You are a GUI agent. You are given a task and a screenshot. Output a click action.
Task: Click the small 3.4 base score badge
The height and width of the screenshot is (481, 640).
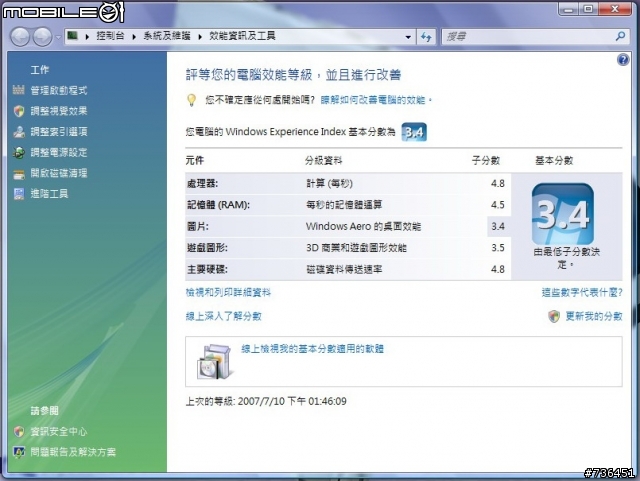pos(414,132)
